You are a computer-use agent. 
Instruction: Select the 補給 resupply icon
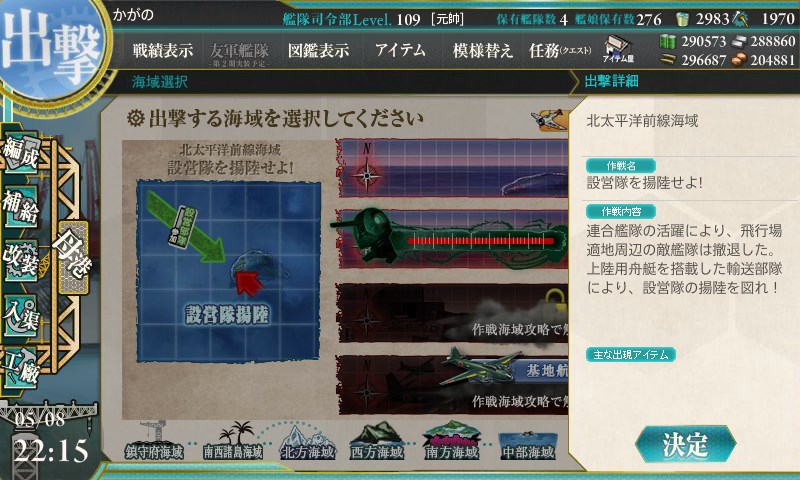pos(20,207)
